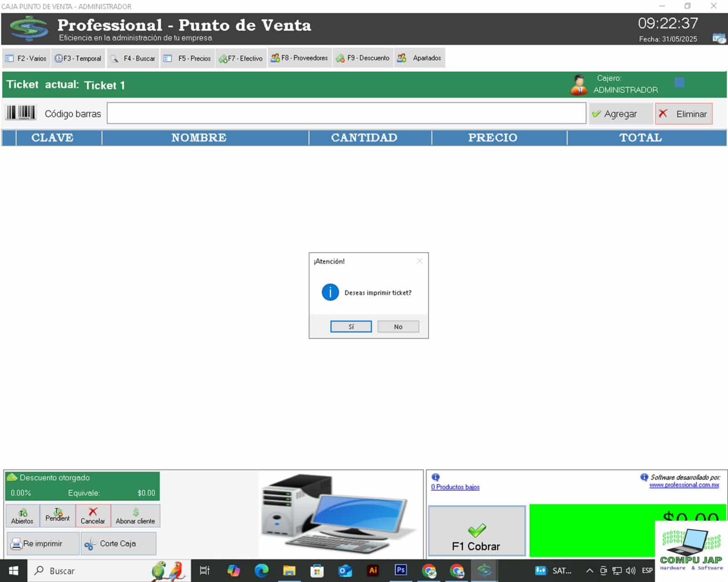Click the F1 Cobrar checkout button
728x582 pixels.
[476, 531]
